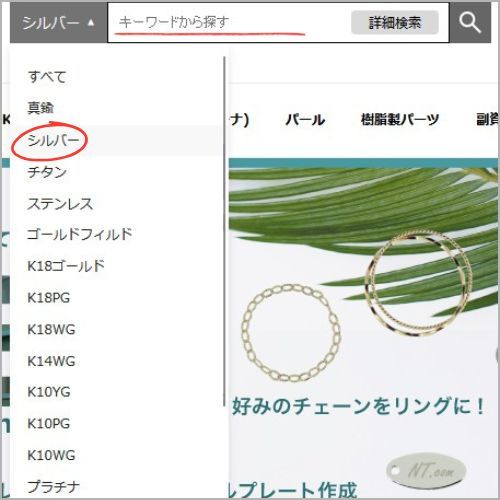Image resolution: width=500 pixels, height=500 pixels.
Task: Click the dropdown list vertical scrollbar
Action: pyautogui.click(x=225, y=231)
